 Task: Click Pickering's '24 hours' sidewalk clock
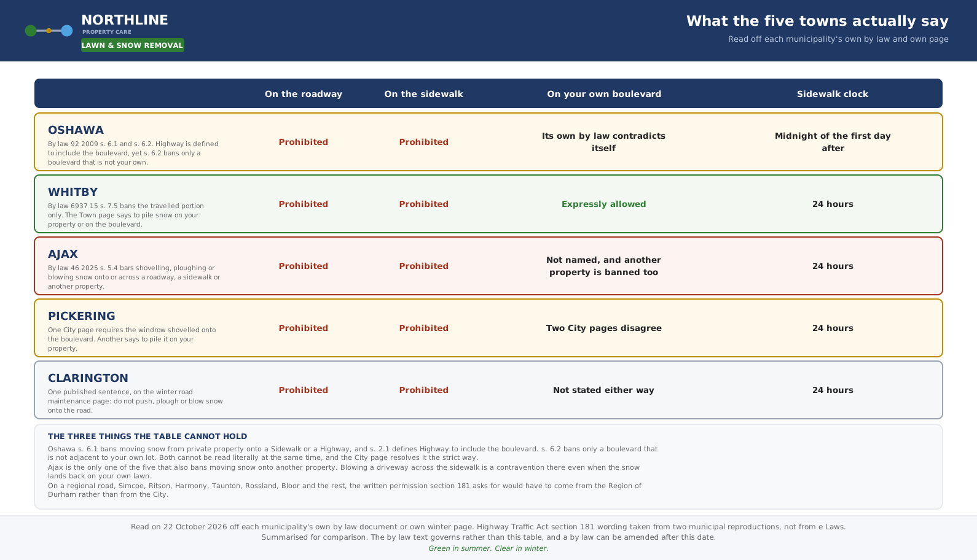coord(833,328)
